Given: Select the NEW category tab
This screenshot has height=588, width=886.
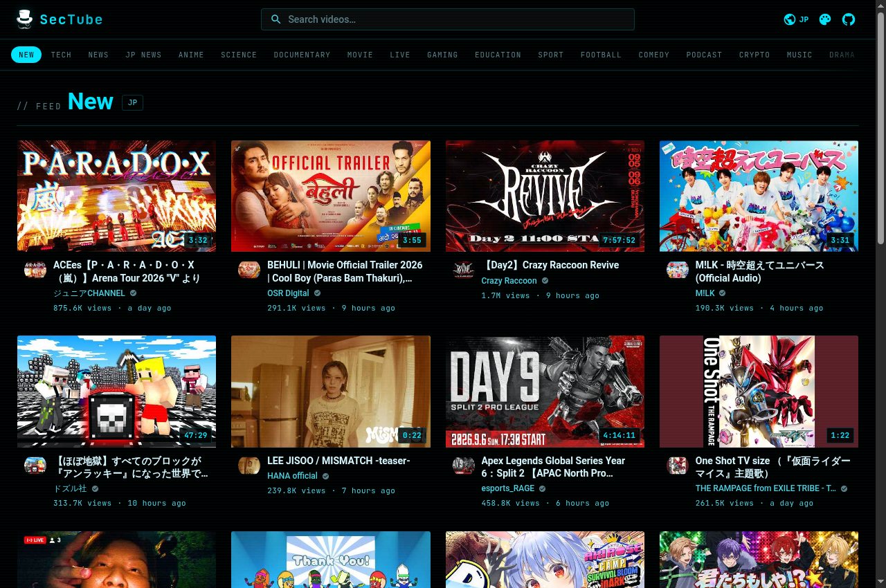Looking at the screenshot, I should pyautogui.click(x=26, y=55).
